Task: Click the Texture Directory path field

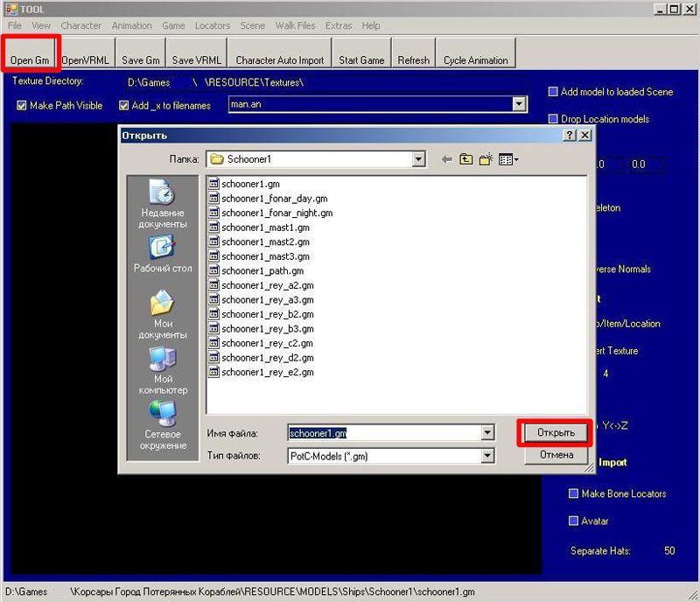Action: (325, 82)
